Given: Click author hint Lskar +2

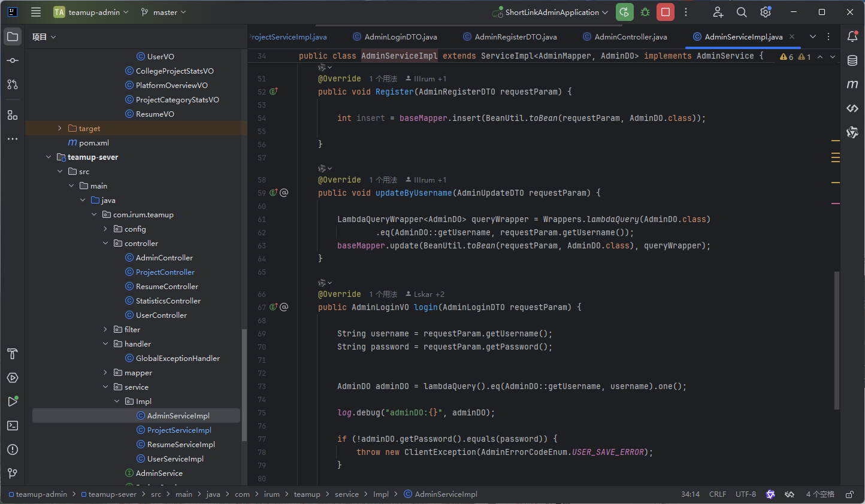Looking at the screenshot, I should [424, 294].
